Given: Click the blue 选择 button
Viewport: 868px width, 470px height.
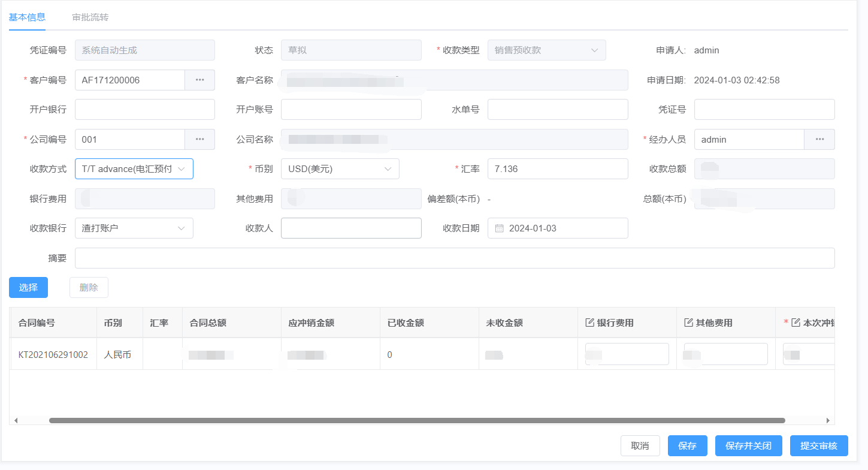Looking at the screenshot, I should pyautogui.click(x=28, y=288).
